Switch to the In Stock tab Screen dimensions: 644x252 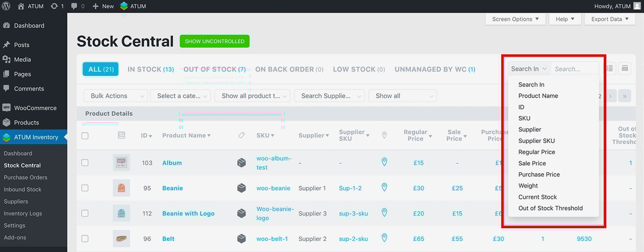coord(150,69)
